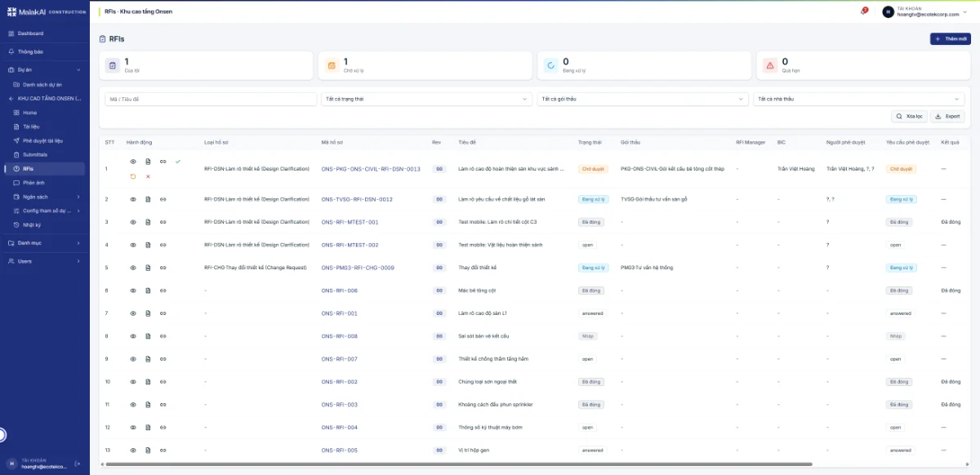Click the 'Quá hạn' warning triangle icon

click(770, 65)
